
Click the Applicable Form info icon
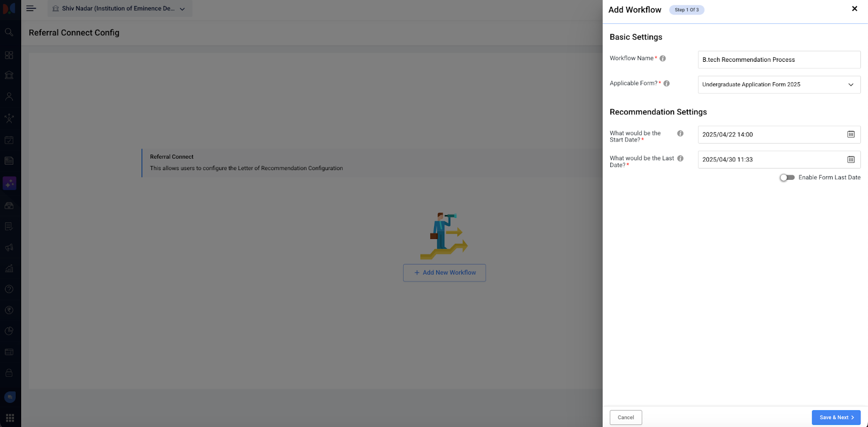point(666,83)
